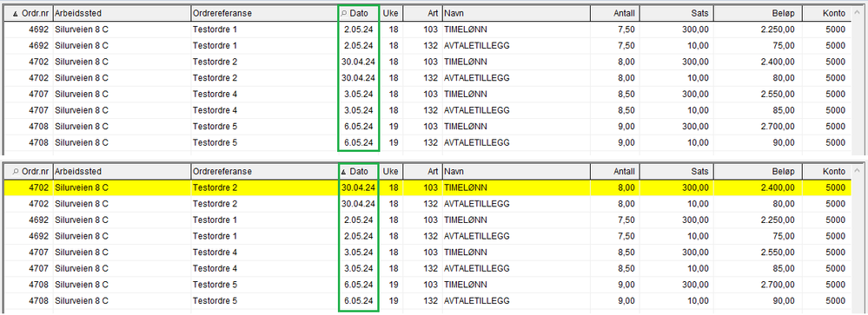
Task: Click TIMELØNN in lower table's Testordre 5 row
Action: (466, 285)
